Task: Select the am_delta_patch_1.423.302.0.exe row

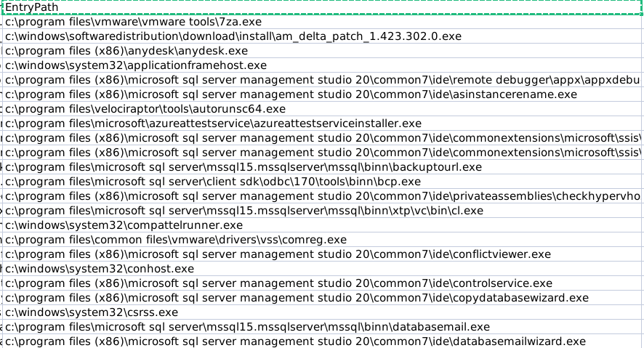Action: point(323,36)
